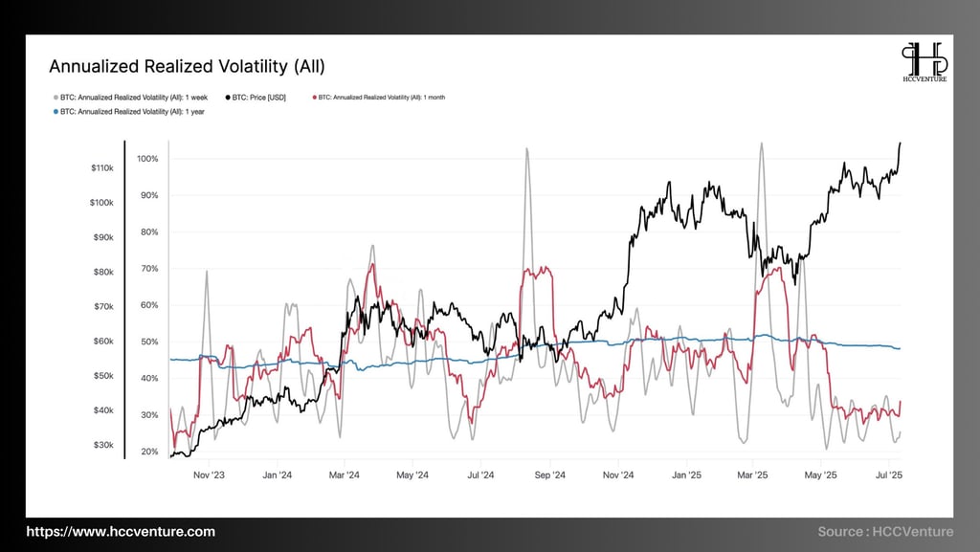980x552 pixels.
Task: Click the Annualized Realized Volatility (All) title
Action: coord(187,66)
